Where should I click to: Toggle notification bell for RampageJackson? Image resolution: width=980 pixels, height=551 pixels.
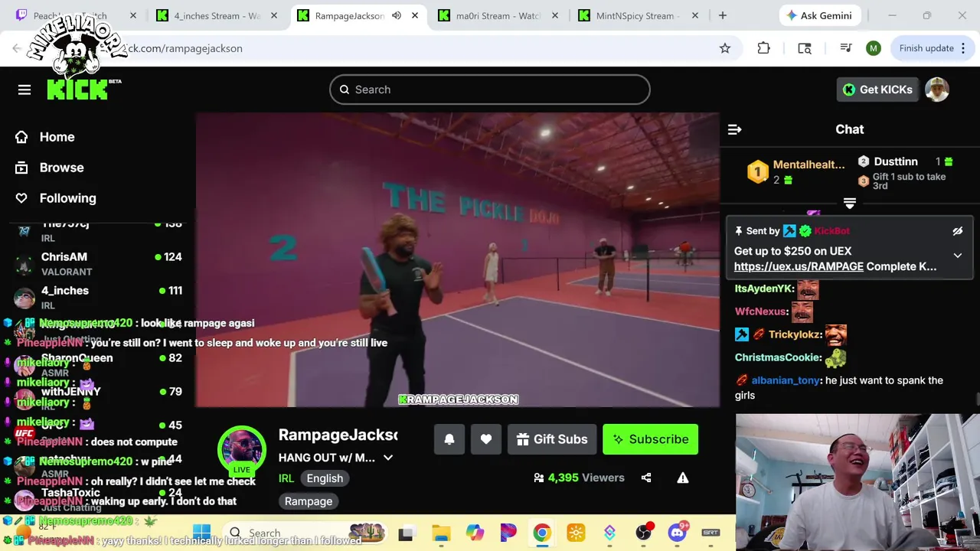(449, 439)
